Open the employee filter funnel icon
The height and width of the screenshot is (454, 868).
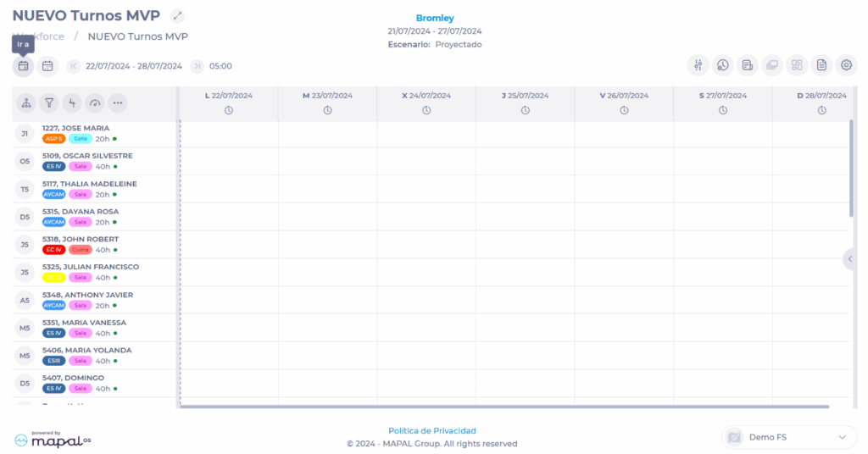[x=49, y=103]
